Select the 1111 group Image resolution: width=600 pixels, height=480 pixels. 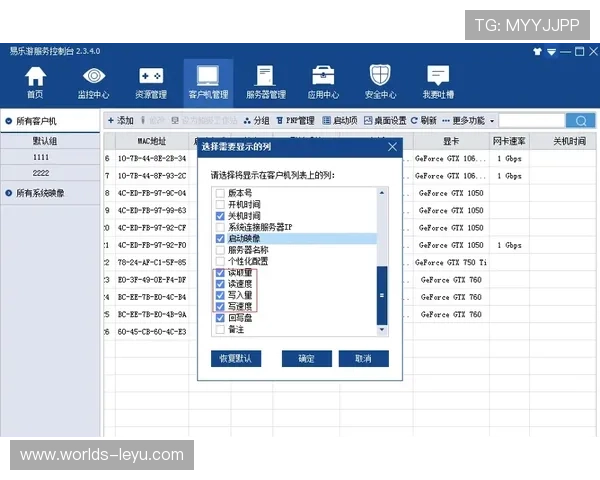coord(50,157)
